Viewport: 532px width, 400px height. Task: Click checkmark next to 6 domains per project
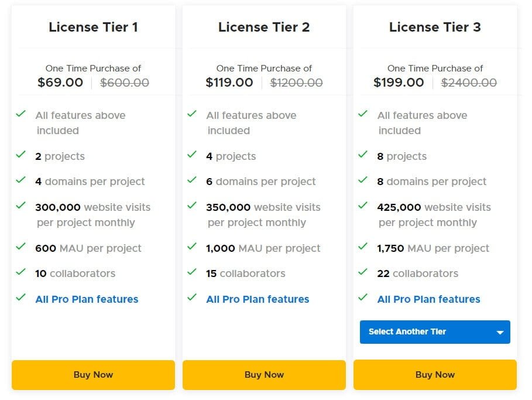[192, 181]
